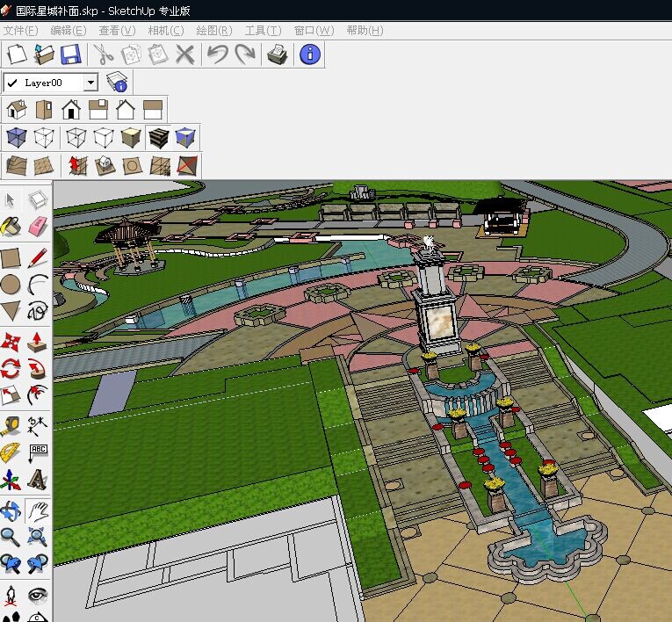Screen dimensions: 672x622
Task: Open the 文件(F) menu
Action: [x=21, y=30]
